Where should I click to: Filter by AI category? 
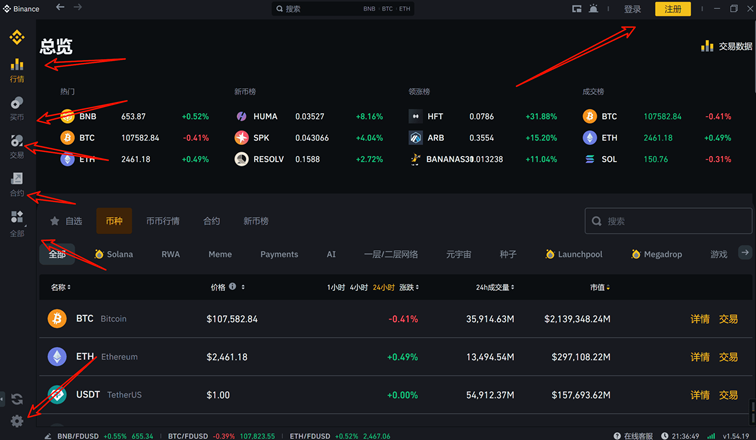(331, 254)
